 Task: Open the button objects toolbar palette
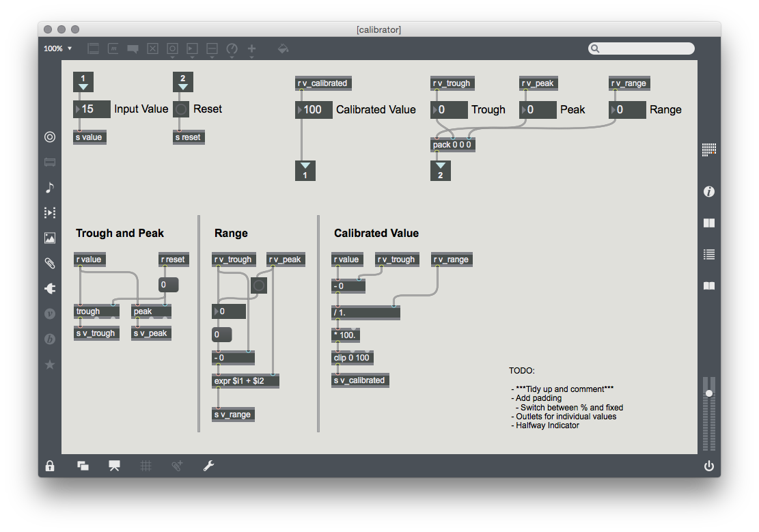[x=172, y=48]
